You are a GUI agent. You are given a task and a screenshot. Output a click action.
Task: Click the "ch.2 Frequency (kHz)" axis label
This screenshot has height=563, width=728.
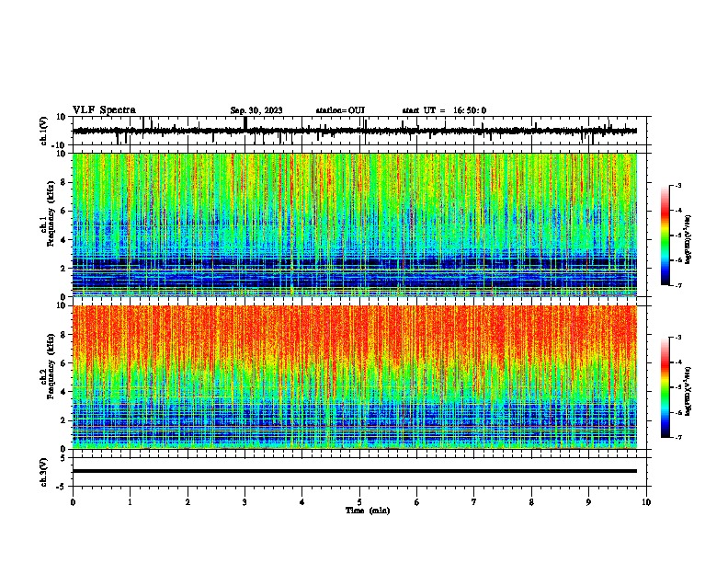[x=47, y=366]
